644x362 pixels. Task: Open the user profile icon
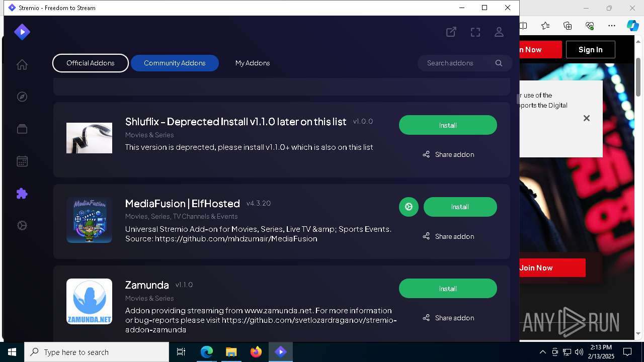point(499,32)
